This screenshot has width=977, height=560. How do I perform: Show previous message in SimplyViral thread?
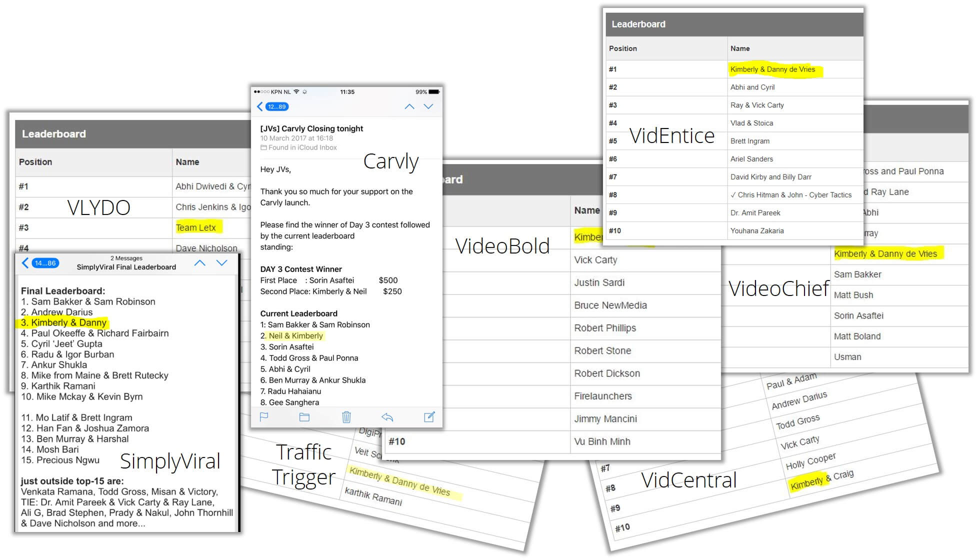[200, 263]
